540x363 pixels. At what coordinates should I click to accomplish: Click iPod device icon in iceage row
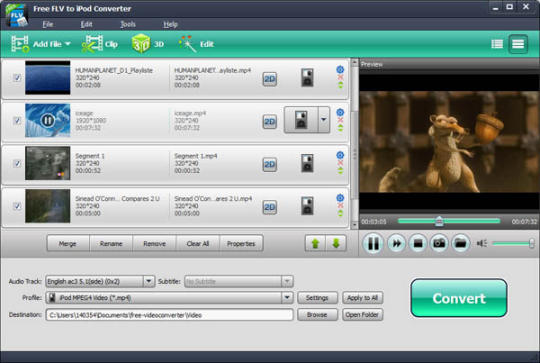click(301, 120)
